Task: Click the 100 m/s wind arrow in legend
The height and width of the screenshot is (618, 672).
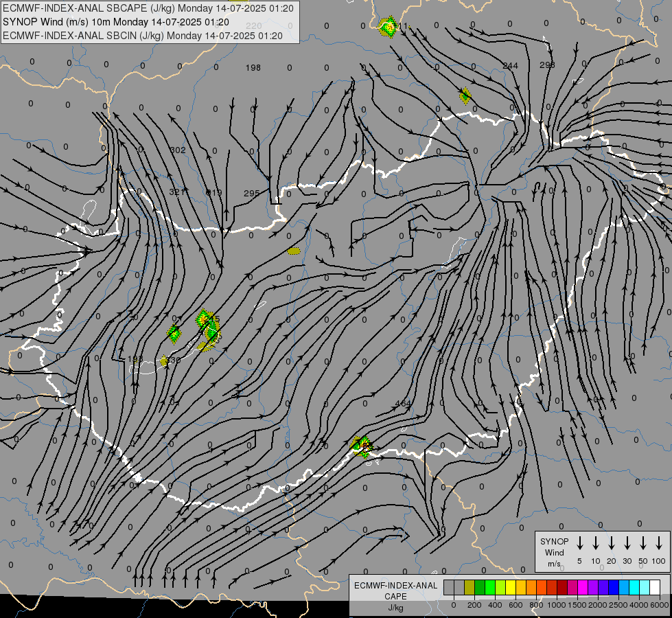Action: (659, 543)
